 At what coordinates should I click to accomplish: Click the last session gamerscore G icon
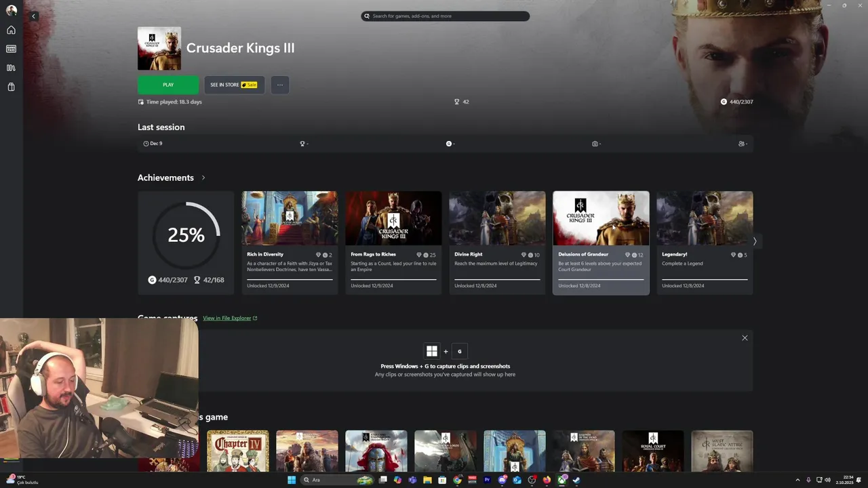tap(448, 144)
